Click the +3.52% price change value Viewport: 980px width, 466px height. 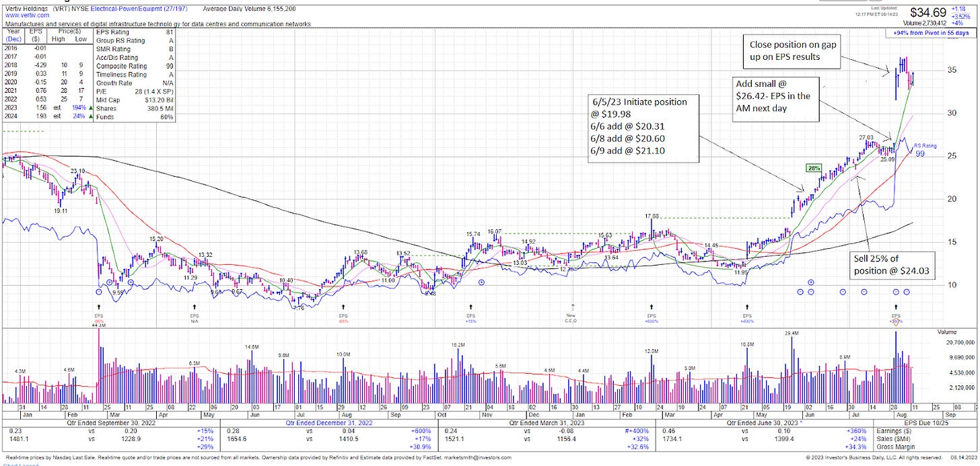(x=960, y=15)
